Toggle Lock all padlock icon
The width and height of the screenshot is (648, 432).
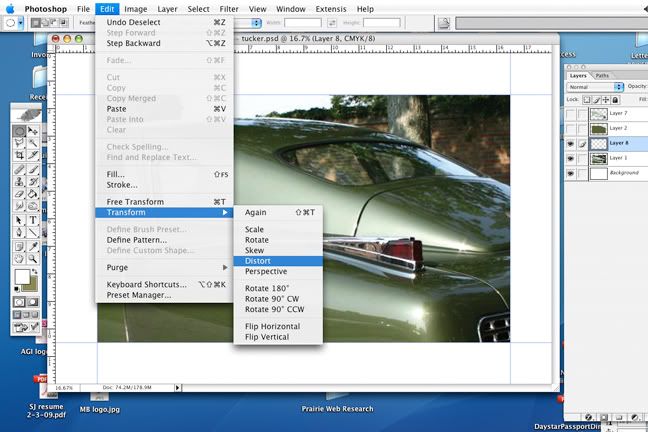click(615, 100)
